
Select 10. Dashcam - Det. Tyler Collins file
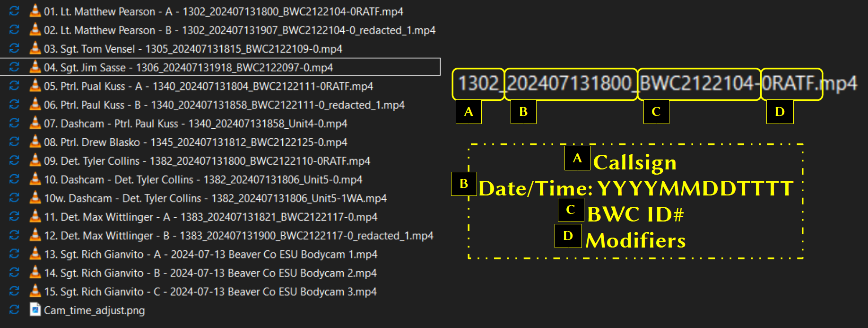(203, 180)
